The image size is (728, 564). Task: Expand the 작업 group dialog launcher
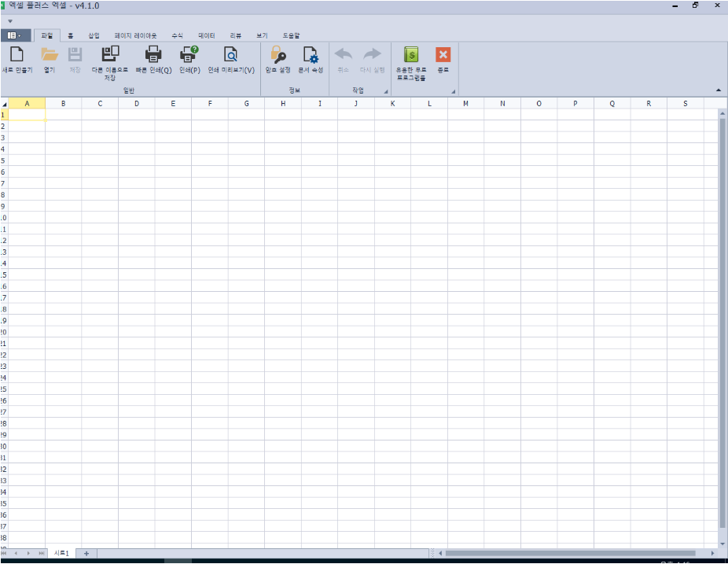[386, 91]
